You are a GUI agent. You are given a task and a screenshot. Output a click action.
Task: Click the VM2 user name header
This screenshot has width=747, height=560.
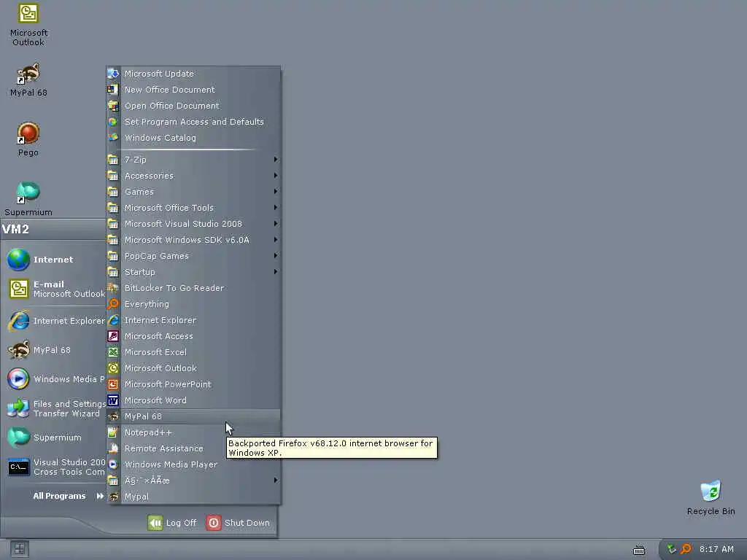click(16, 229)
